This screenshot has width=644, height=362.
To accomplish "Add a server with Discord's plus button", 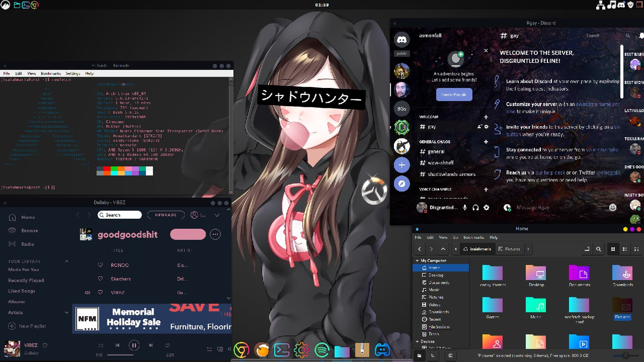I will pos(401,165).
